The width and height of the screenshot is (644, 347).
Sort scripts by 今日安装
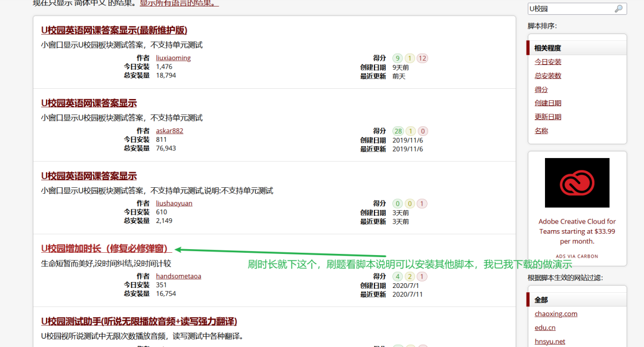pyautogui.click(x=548, y=61)
